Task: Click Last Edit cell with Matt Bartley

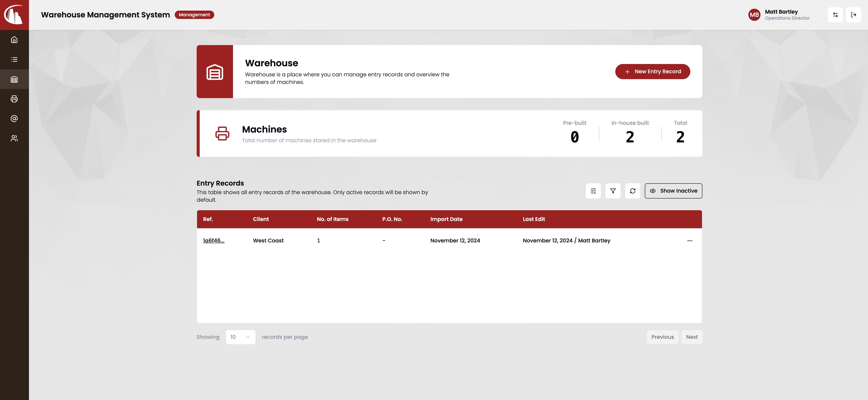Action: point(566,241)
